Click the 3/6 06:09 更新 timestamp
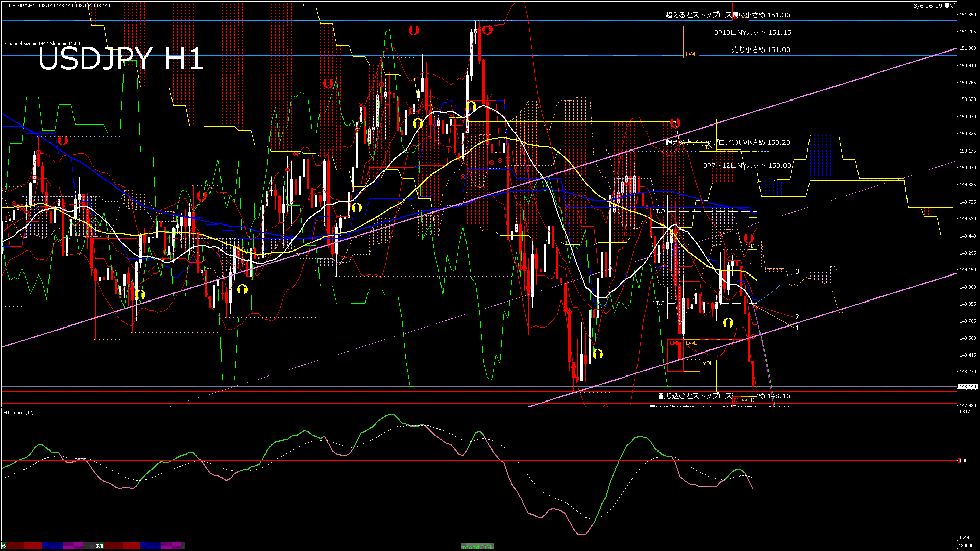The width and height of the screenshot is (980, 551). (934, 6)
